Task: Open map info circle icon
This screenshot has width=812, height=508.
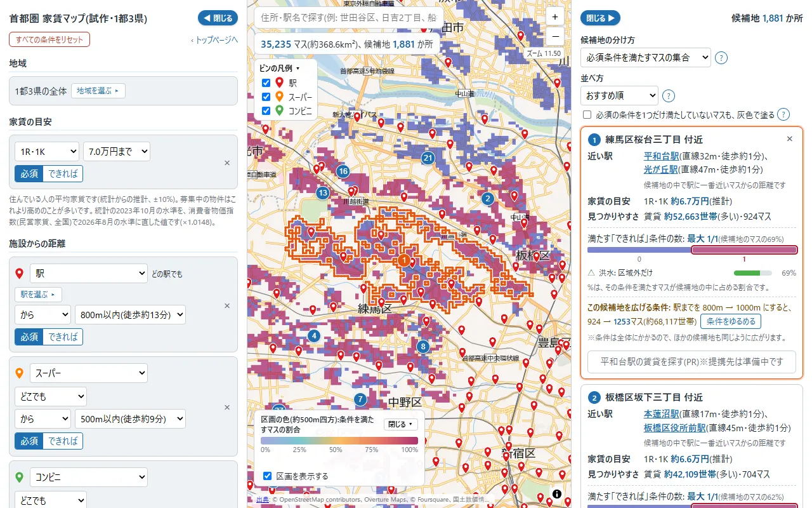Action: pos(556,493)
